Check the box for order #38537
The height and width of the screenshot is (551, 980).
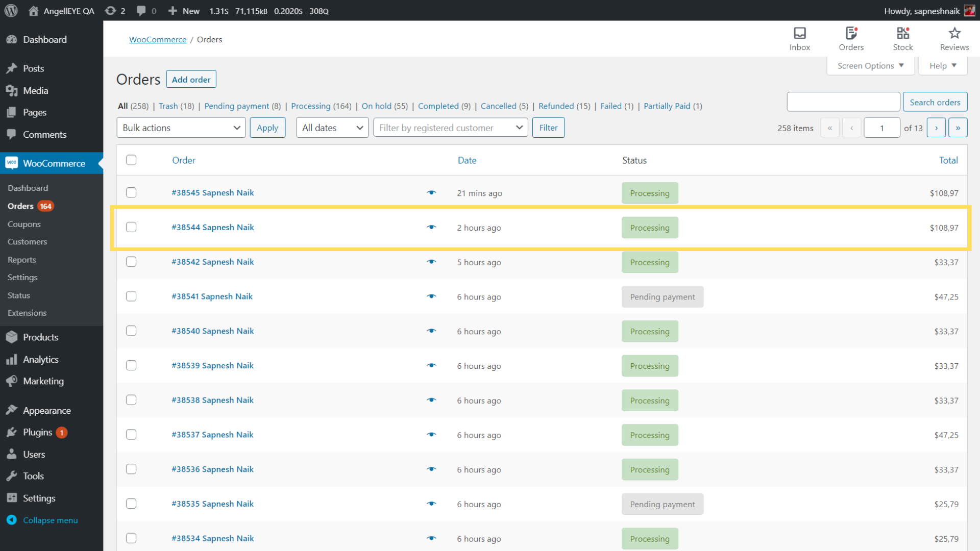pyautogui.click(x=131, y=435)
